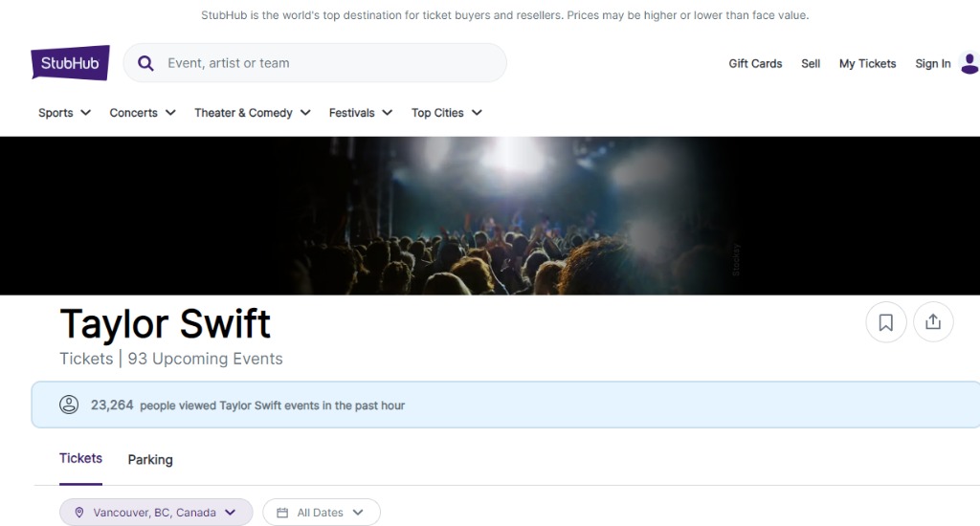Open the Gift Cards link
The width and height of the screenshot is (980, 526).
pos(755,63)
